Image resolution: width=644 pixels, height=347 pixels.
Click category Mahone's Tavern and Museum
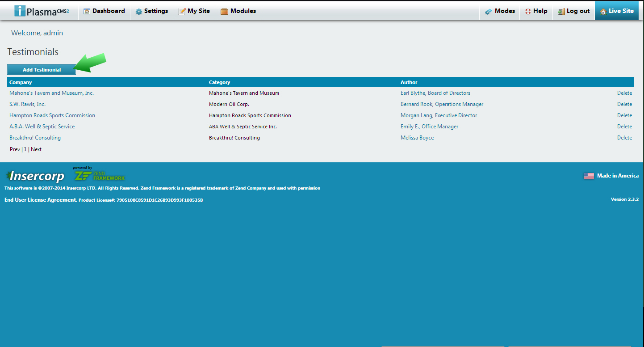point(244,93)
